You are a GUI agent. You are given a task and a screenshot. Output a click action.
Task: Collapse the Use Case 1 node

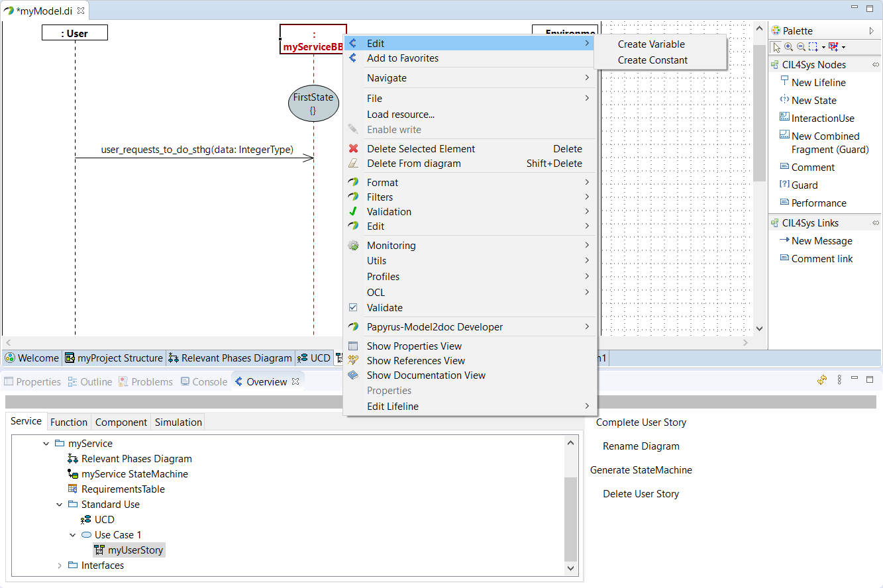[72, 535]
